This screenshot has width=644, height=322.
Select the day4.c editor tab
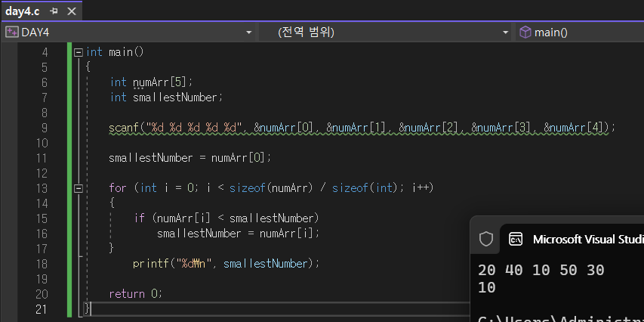[41, 11]
